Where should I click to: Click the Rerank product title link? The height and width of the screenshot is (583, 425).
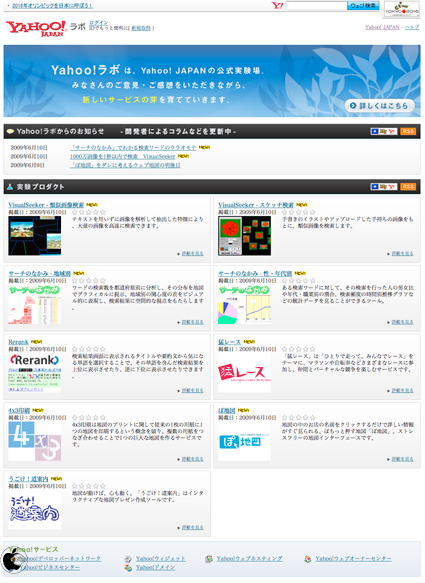[x=18, y=342]
